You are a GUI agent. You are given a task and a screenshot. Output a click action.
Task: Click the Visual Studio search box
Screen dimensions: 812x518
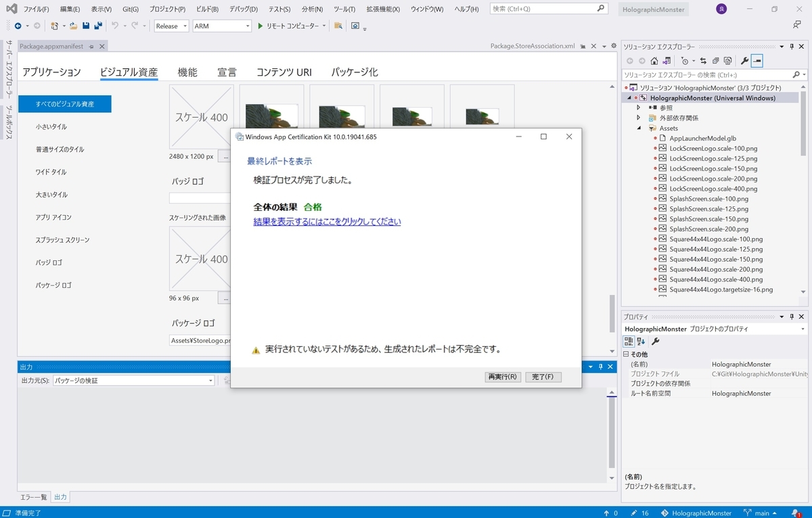point(548,9)
